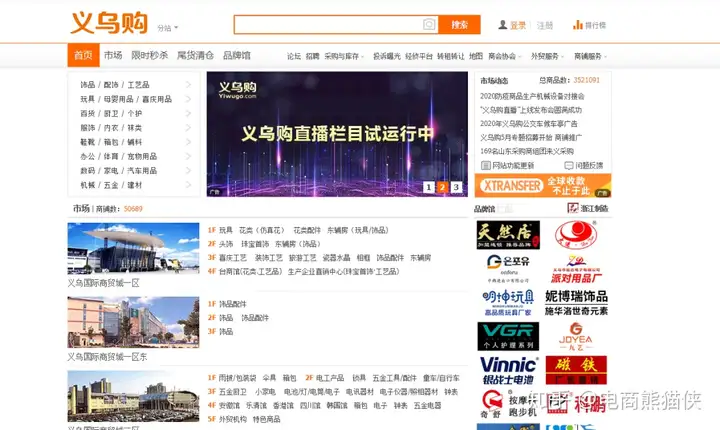Expand the 百货 / 厨卫 / 个护 category arrow
This screenshot has width=720, height=430.
(188, 113)
